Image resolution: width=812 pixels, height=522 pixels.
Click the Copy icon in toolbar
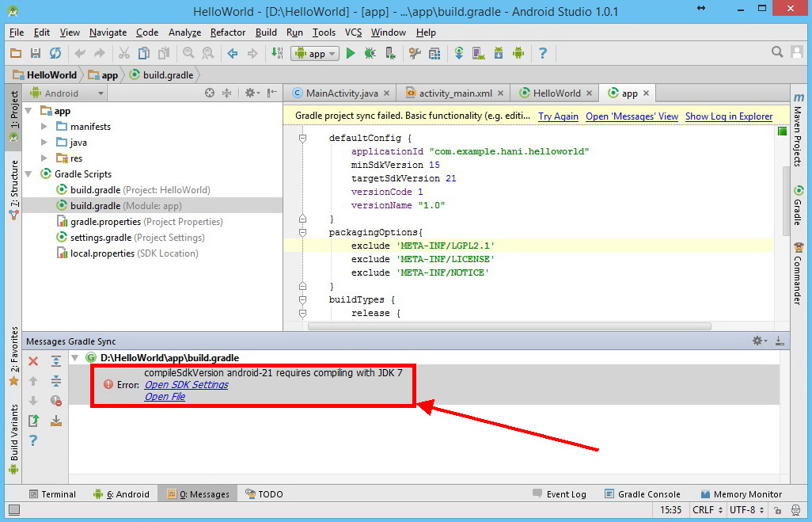(143, 53)
